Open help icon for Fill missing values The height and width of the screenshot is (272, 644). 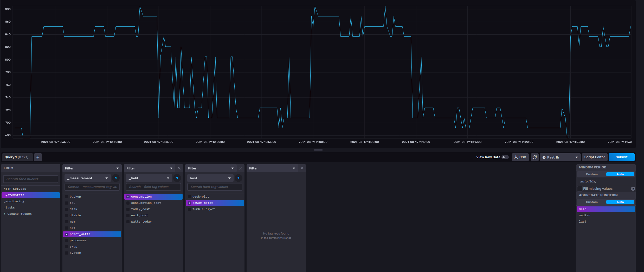[633, 189]
